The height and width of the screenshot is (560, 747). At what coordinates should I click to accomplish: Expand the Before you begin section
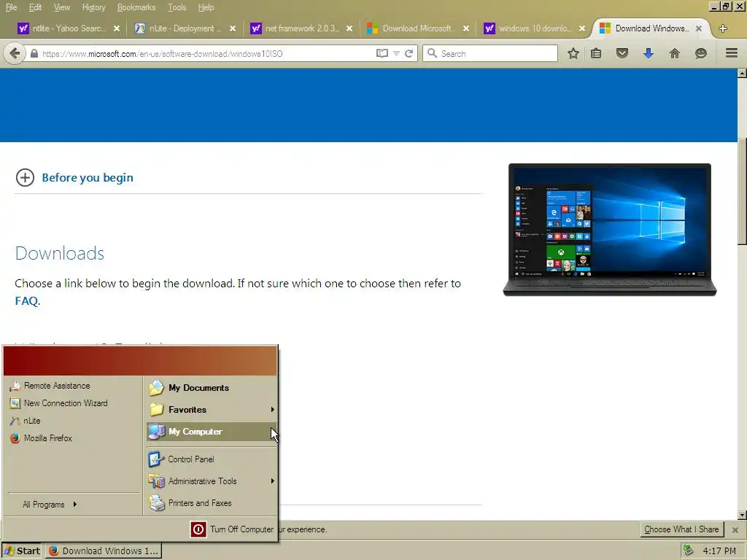25,178
